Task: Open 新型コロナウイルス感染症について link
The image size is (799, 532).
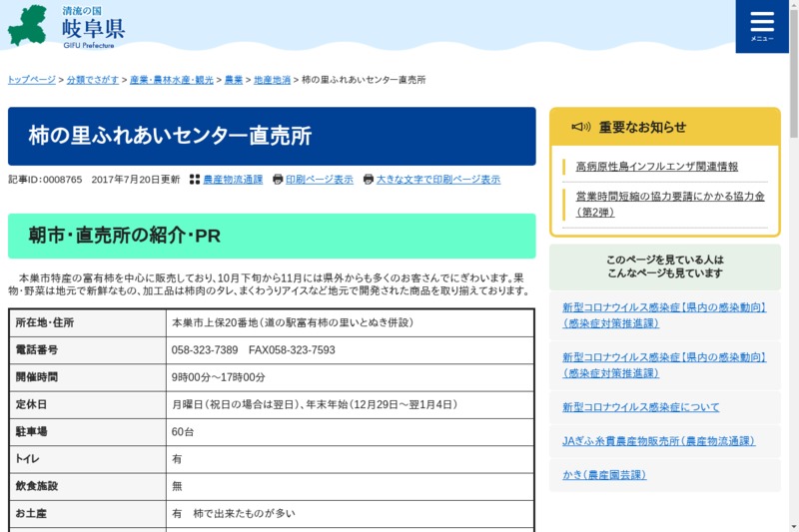Action: [x=640, y=407]
